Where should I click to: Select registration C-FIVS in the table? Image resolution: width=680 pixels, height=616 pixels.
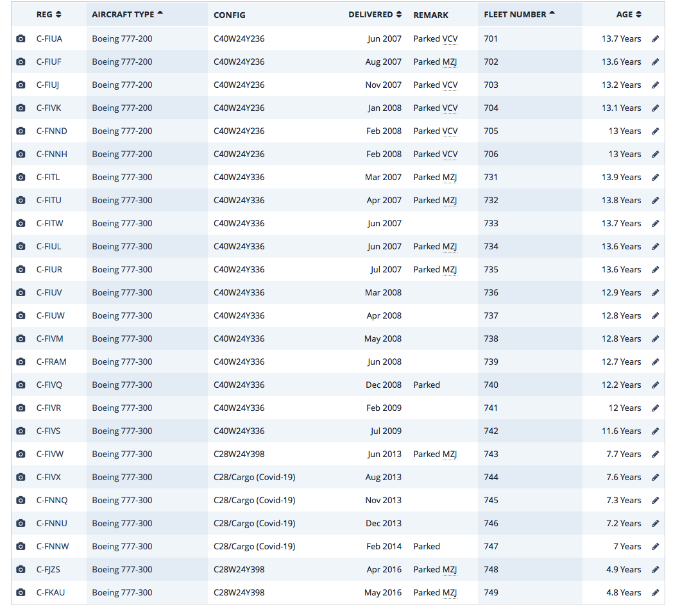click(49, 431)
